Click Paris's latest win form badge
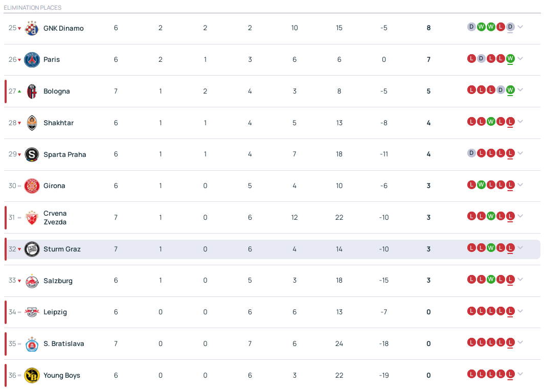 (510, 59)
